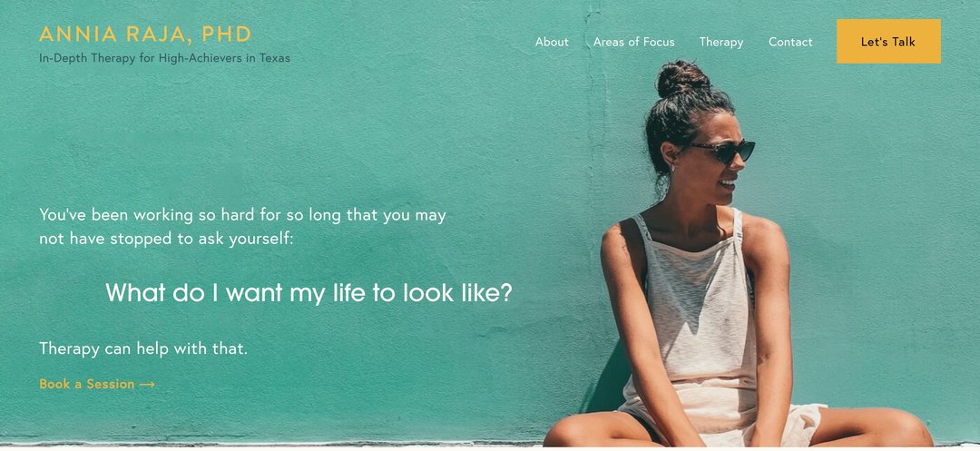This screenshot has width=980, height=451.
Task: Open the Contact page
Action: (790, 42)
